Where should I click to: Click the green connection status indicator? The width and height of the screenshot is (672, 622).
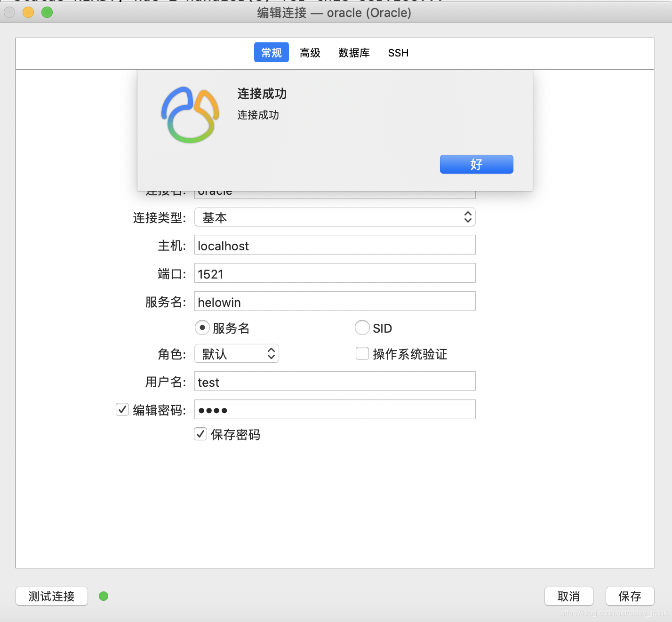[x=104, y=596]
